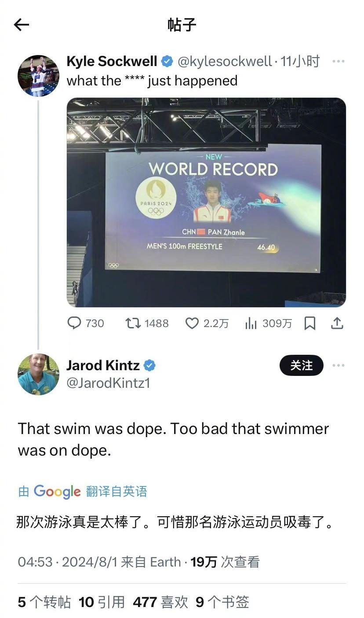Open the @kylesockwell handle link
Image resolution: width=364 pixels, height=618 pixels.
pos(225,62)
